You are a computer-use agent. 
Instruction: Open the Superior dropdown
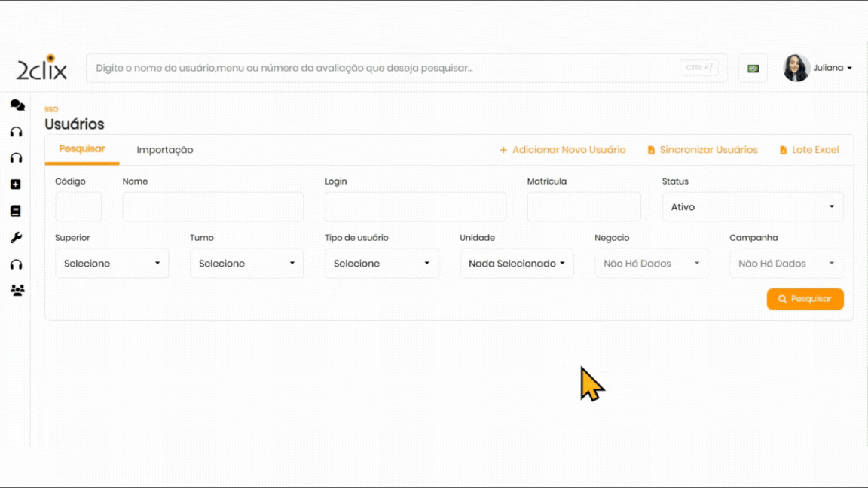click(x=112, y=264)
